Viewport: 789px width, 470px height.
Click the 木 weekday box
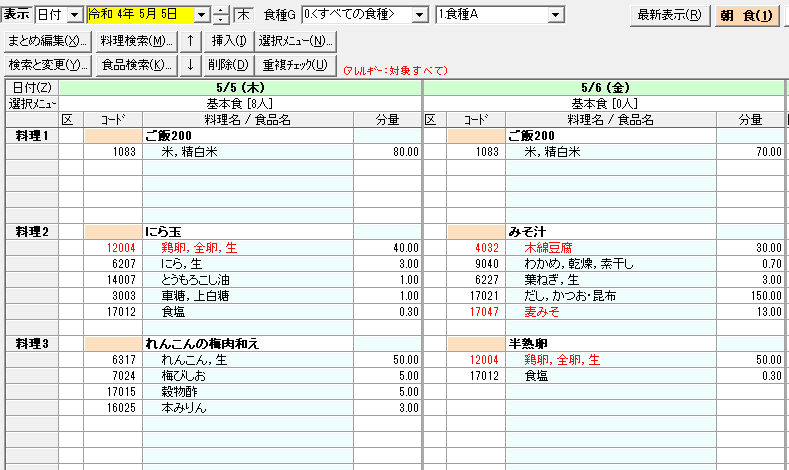point(244,15)
